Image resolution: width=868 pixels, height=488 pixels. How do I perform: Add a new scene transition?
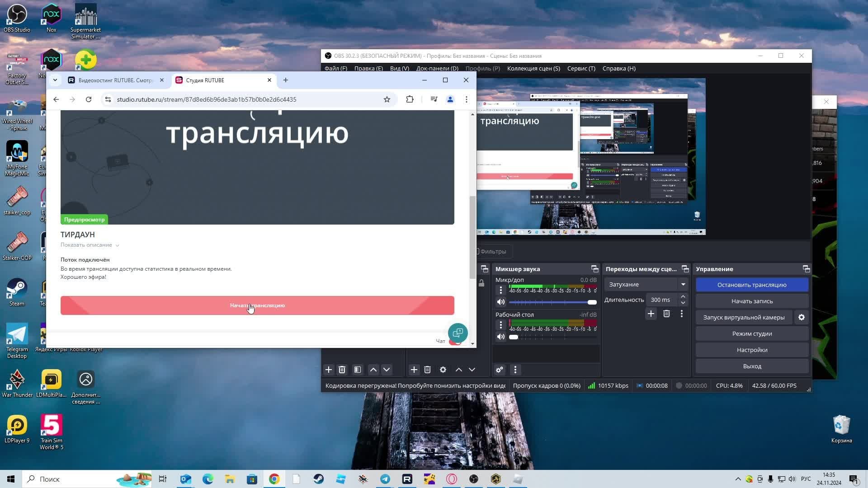pyautogui.click(x=651, y=314)
